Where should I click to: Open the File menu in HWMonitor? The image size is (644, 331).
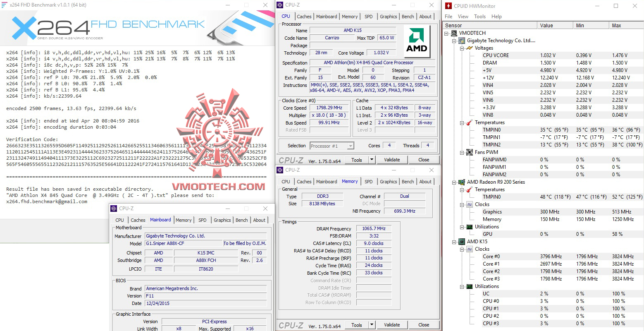[448, 17]
